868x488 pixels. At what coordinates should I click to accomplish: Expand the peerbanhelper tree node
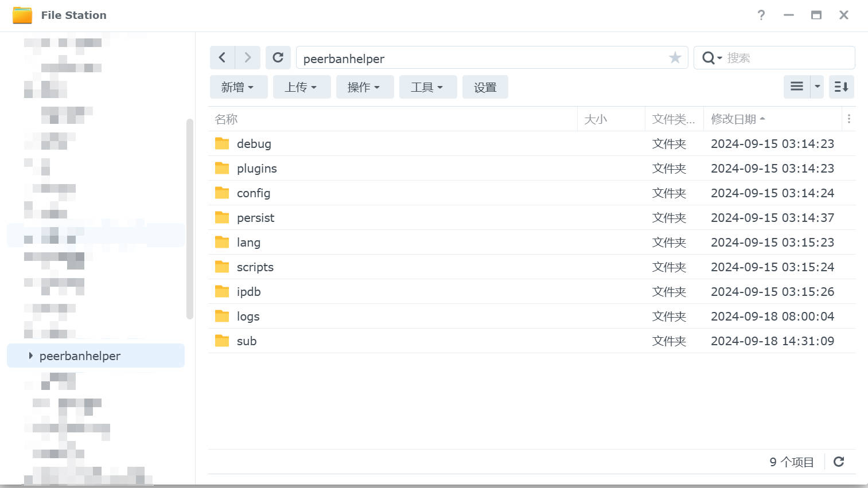tap(30, 356)
